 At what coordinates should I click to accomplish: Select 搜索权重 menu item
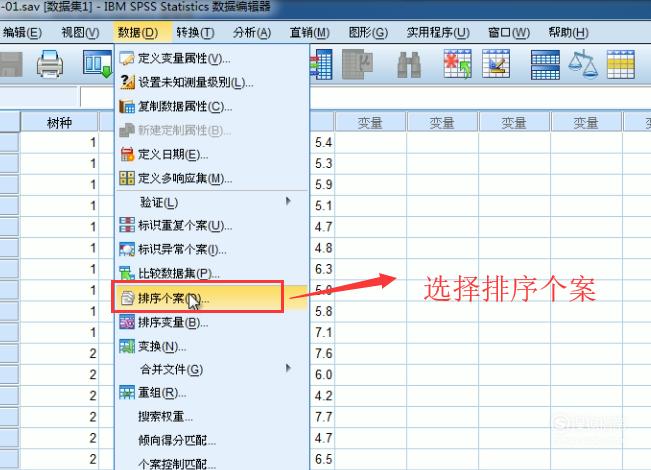212,416
